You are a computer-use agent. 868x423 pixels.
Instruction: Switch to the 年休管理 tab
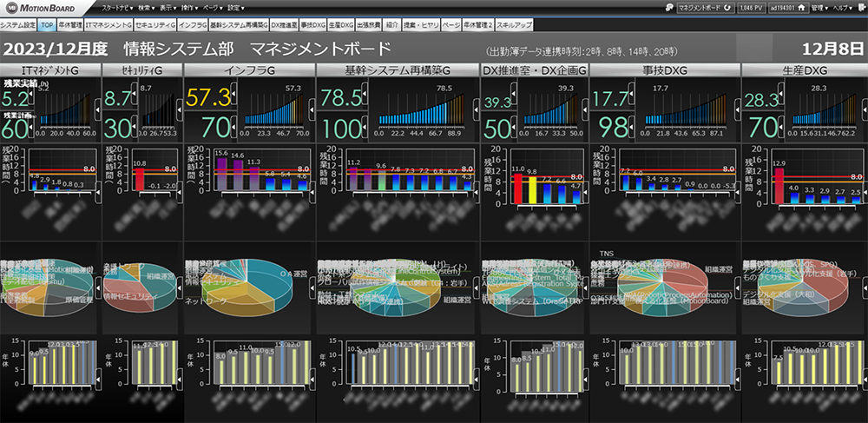tap(69, 26)
